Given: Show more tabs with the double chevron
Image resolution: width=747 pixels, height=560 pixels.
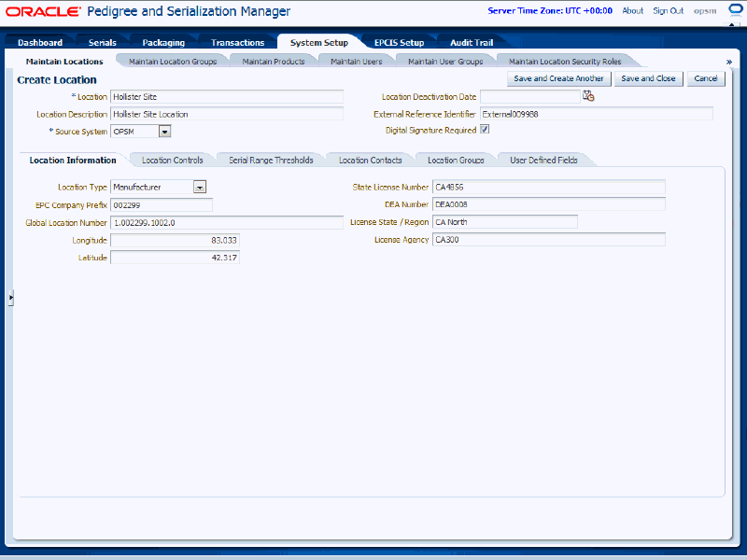Looking at the screenshot, I should [729, 62].
